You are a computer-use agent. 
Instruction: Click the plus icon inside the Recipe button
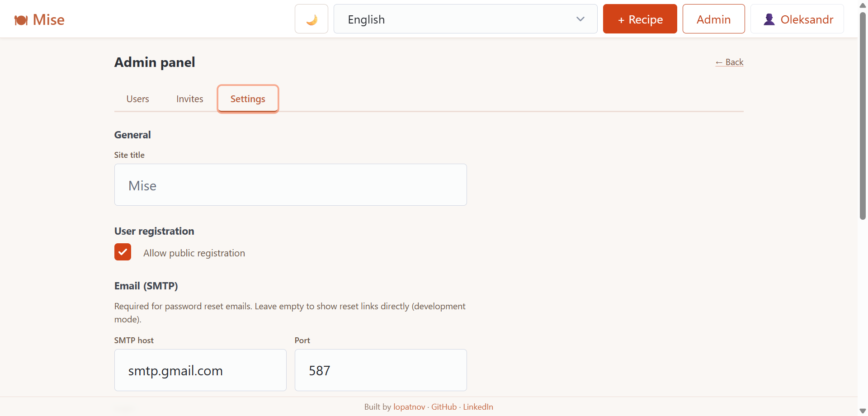coord(621,19)
